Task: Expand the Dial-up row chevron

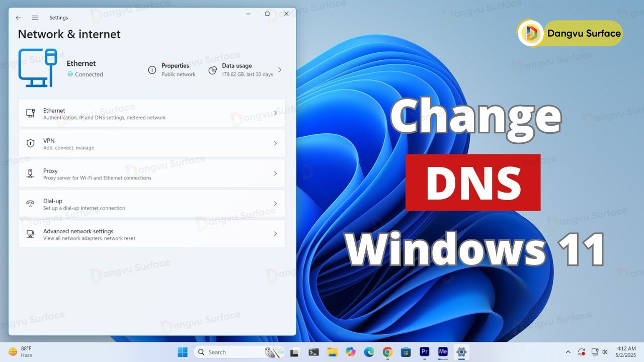Action: click(x=275, y=204)
